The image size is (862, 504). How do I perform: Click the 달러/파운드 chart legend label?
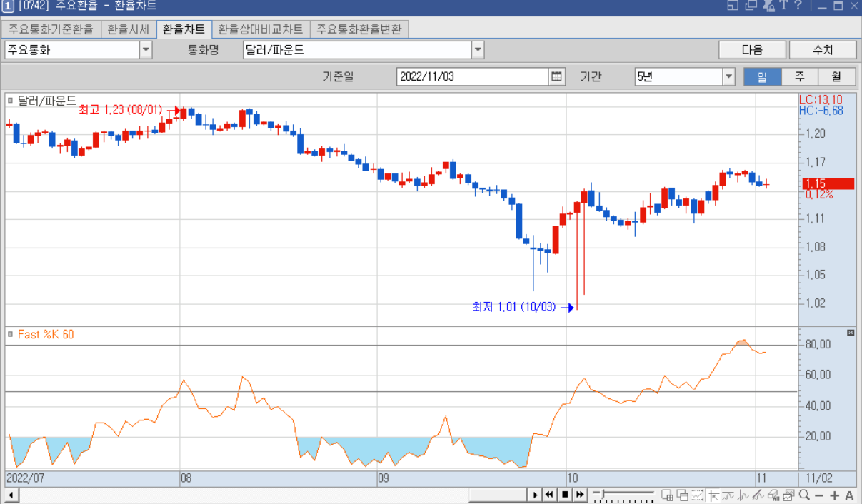[x=47, y=101]
